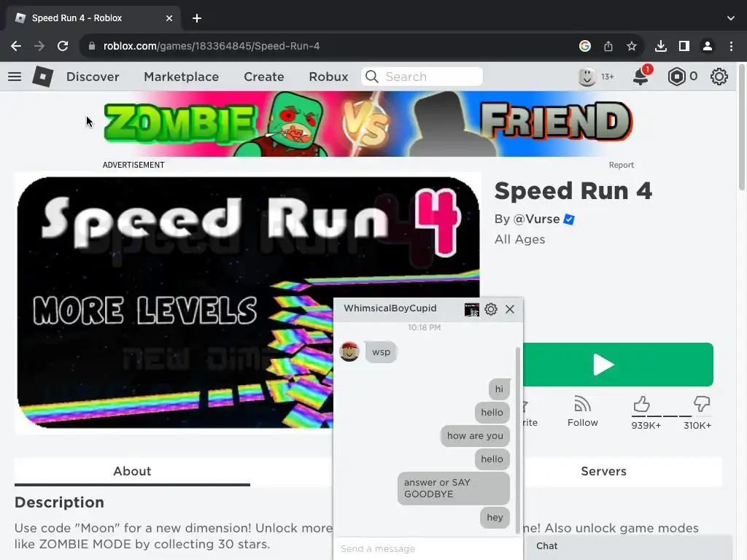747x560 pixels.
Task: Open the Robux balance icon
Action: (x=676, y=77)
